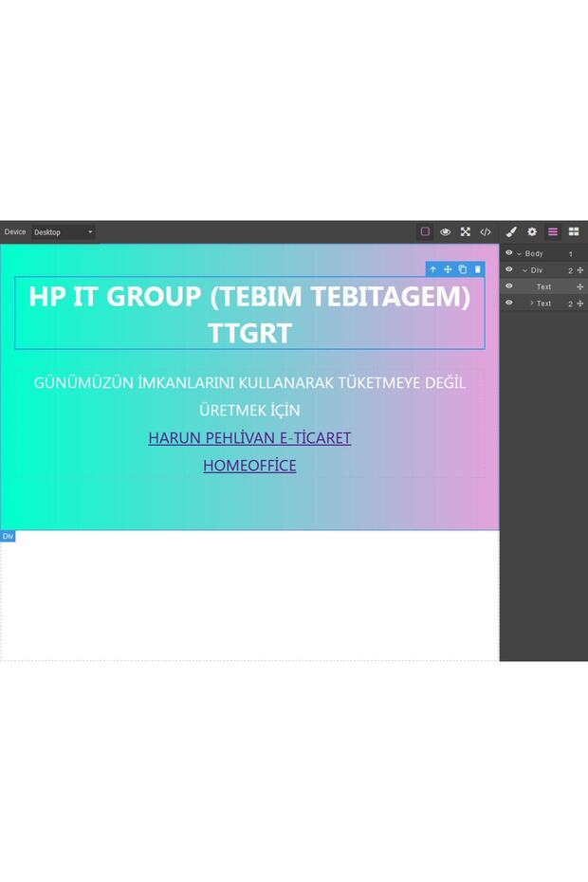Toggle the view components outline icon
Image resolution: width=588 pixels, height=882 pixels.
425,231
